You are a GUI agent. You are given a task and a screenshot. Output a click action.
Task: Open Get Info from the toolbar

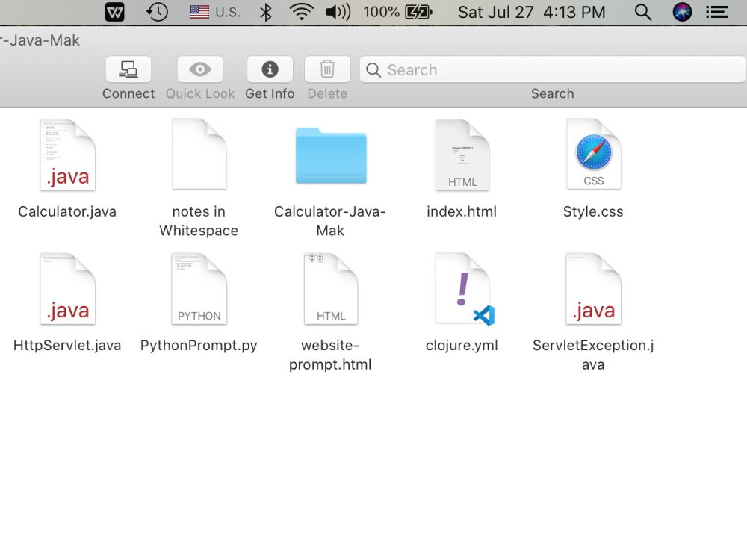(x=270, y=69)
